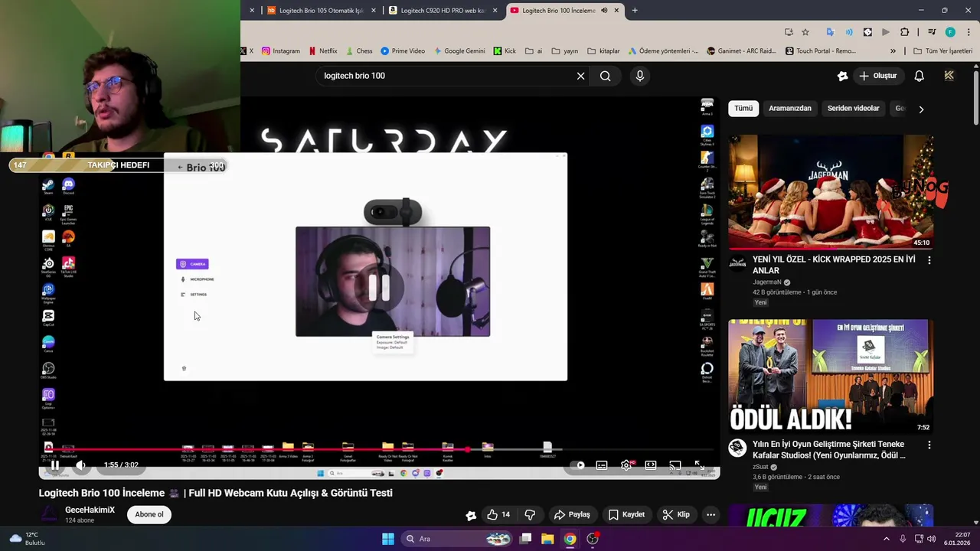Like the video with thumbs-up icon
The width and height of the screenshot is (980, 551).
[498, 514]
